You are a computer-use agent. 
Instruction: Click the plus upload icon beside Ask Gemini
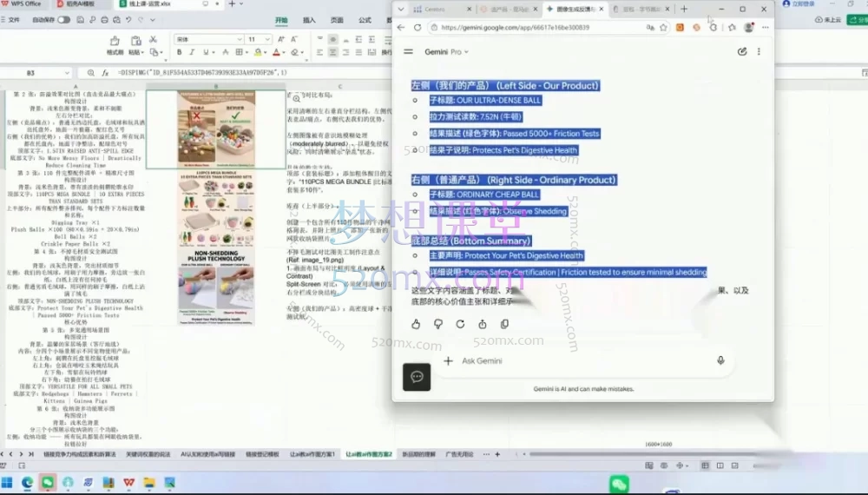pyautogui.click(x=449, y=360)
